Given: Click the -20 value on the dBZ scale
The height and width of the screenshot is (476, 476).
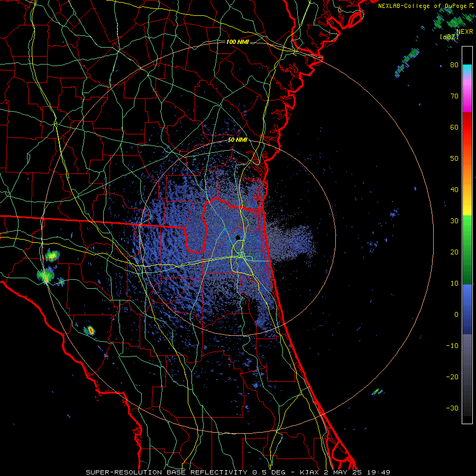Looking at the screenshot, I should 452,377.
